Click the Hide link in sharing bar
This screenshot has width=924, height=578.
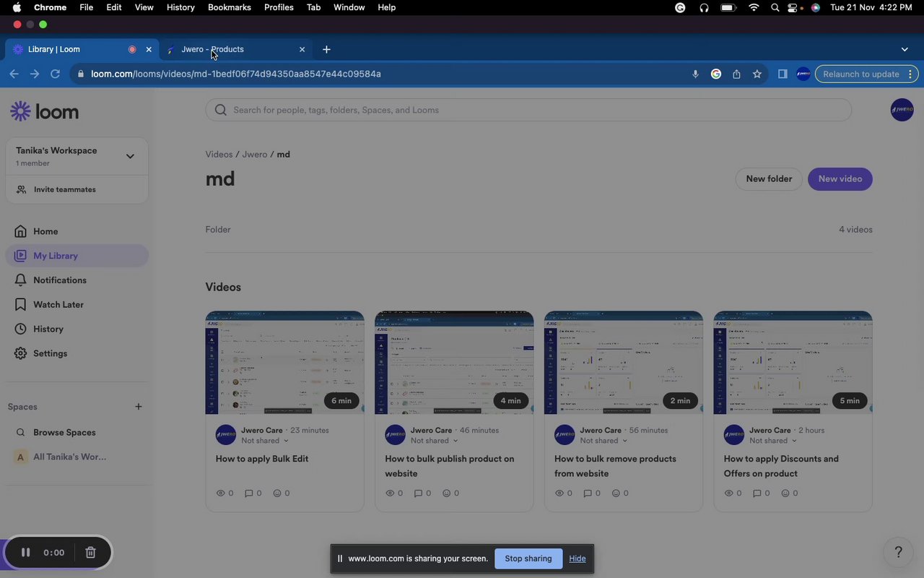pyautogui.click(x=577, y=558)
